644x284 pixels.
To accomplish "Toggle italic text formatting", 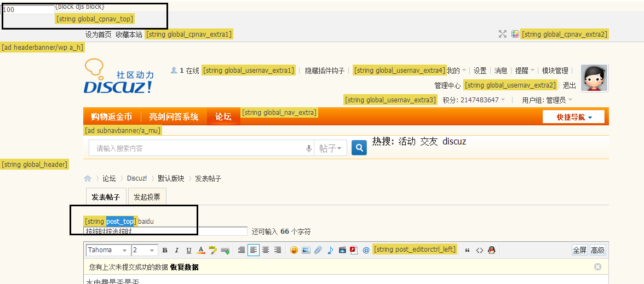I will [176, 251].
